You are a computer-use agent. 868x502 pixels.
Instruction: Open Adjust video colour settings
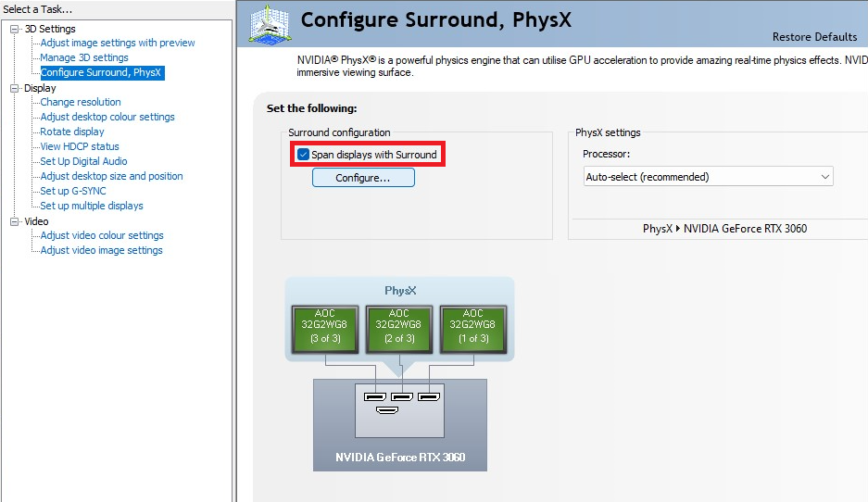(102, 235)
